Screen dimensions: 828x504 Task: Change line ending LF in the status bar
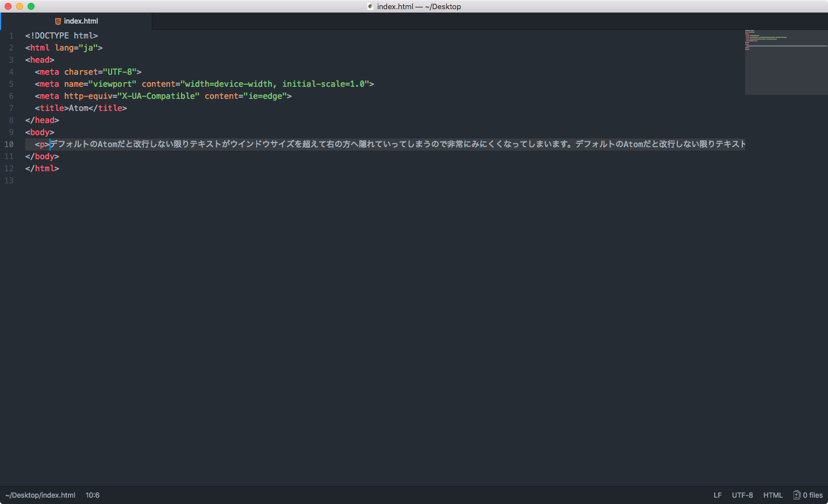click(x=718, y=495)
